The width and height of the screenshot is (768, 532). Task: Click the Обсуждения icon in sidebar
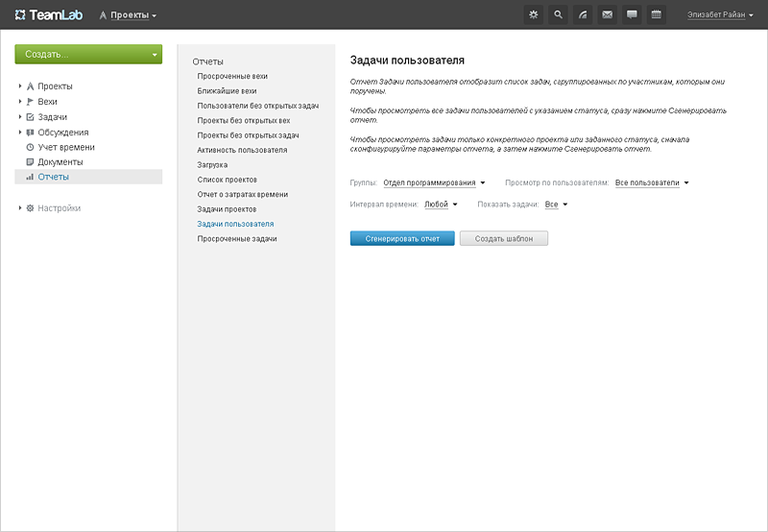(x=30, y=132)
